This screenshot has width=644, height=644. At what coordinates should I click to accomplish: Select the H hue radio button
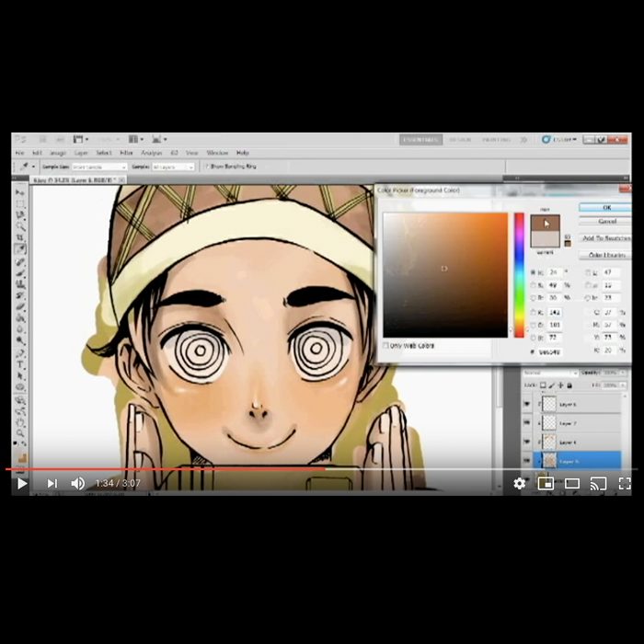[533, 272]
